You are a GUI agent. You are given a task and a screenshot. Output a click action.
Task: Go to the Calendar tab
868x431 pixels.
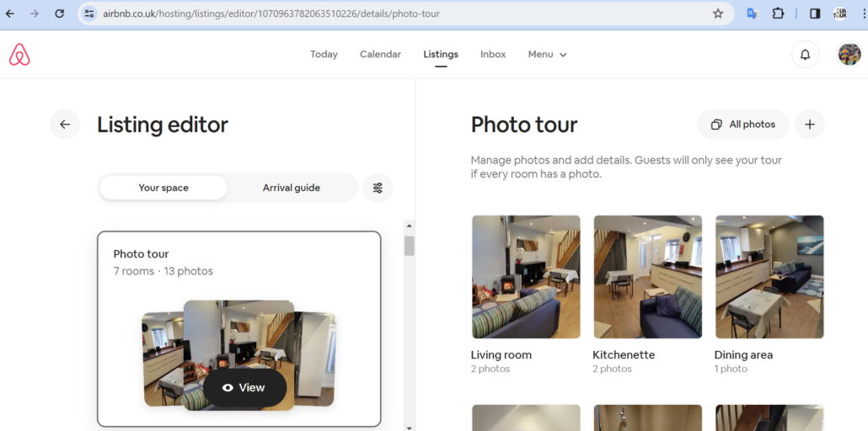[x=380, y=55]
